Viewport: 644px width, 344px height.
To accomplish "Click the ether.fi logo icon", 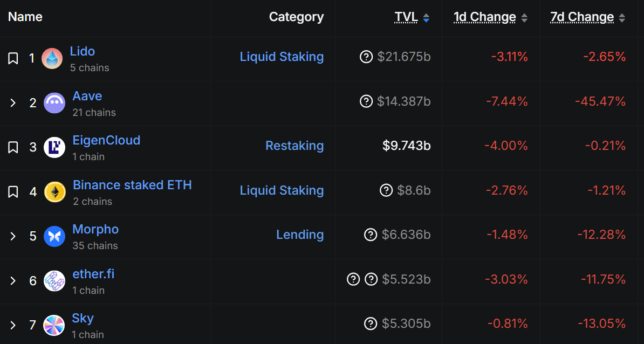I will click(54, 281).
